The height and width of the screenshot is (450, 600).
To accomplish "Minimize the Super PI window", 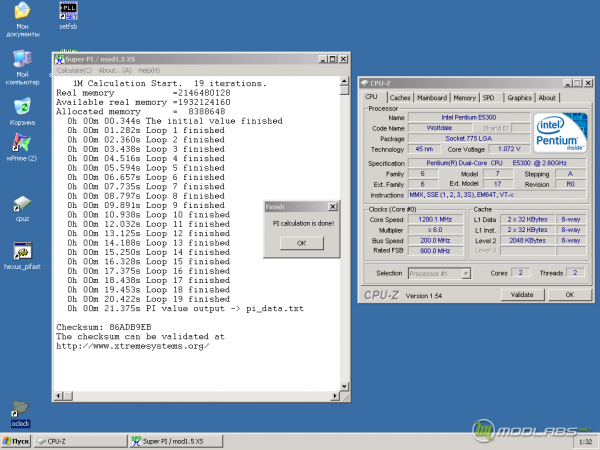I will (x=323, y=59).
